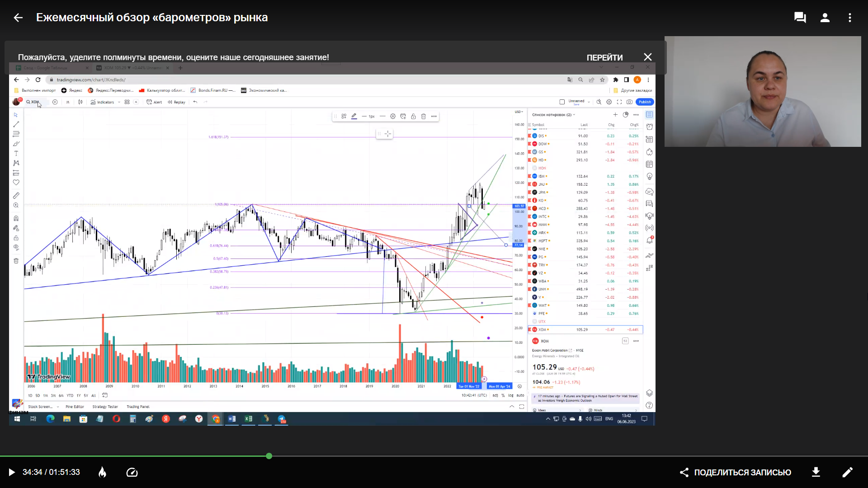Select the XOM row in watchlist

[x=585, y=330]
